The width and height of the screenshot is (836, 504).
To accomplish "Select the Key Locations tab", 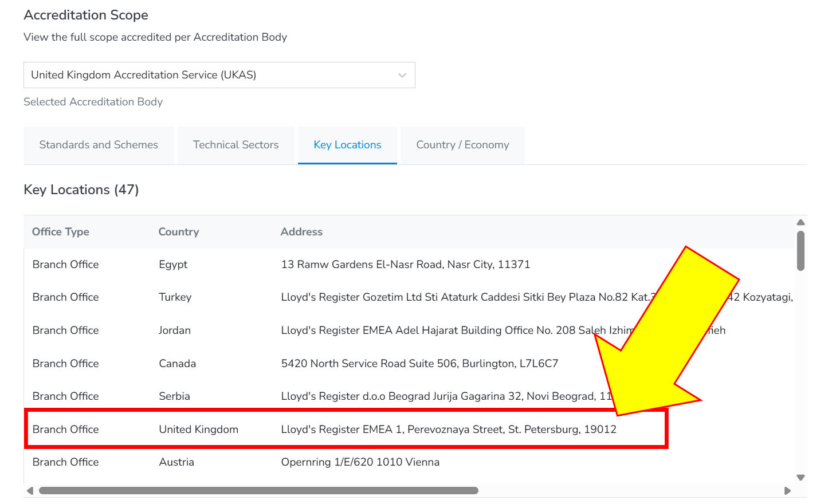I will pyautogui.click(x=347, y=145).
